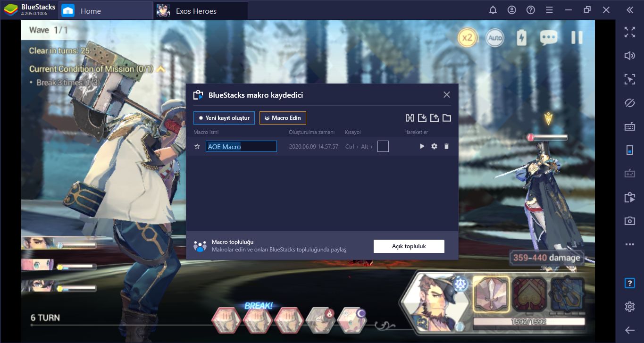Delete the AOE Macro with trash icon
The image size is (644, 343).
[x=446, y=146]
